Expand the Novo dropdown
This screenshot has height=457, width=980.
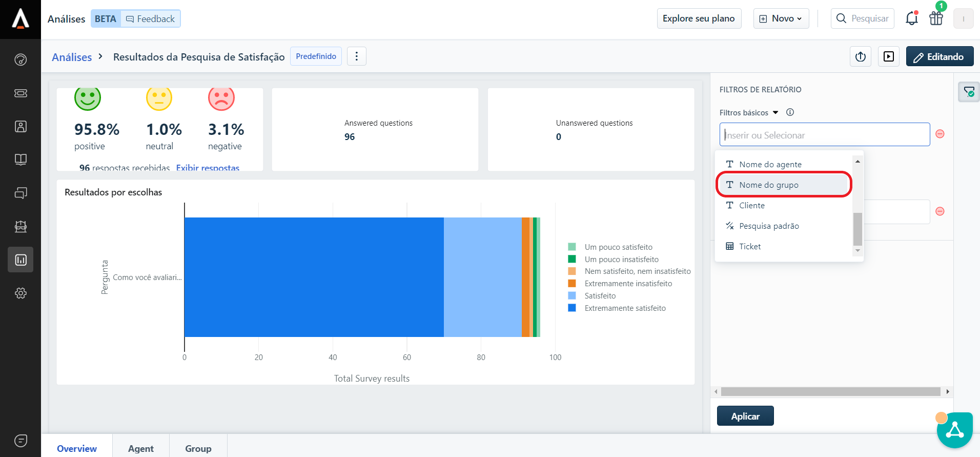[x=781, y=18]
